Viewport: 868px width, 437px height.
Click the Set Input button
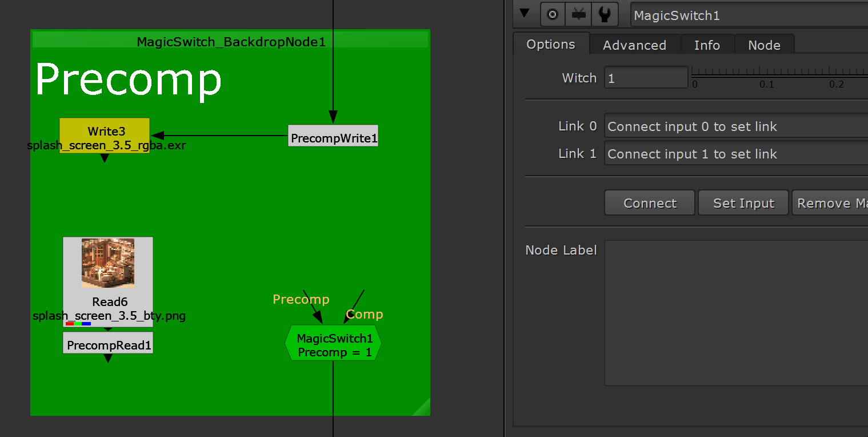pyautogui.click(x=743, y=203)
